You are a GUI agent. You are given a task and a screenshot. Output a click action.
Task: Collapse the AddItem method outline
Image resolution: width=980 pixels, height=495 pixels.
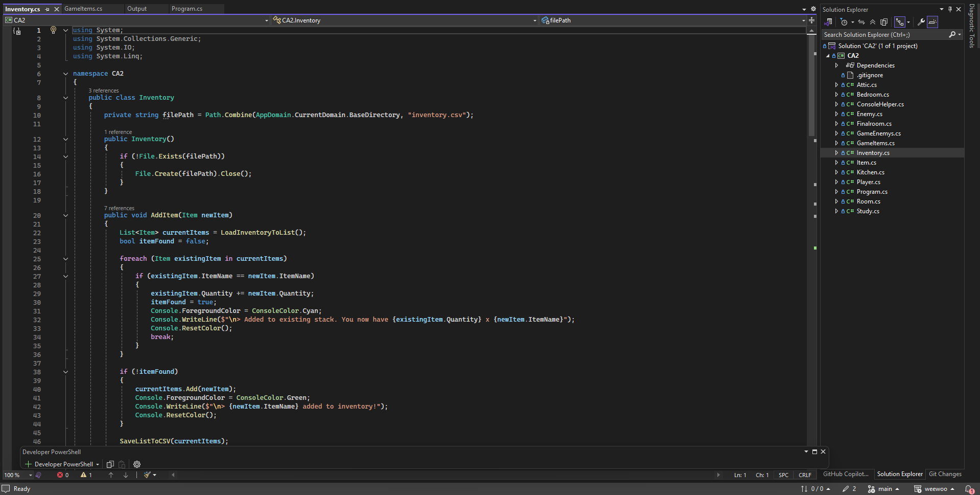[65, 215]
